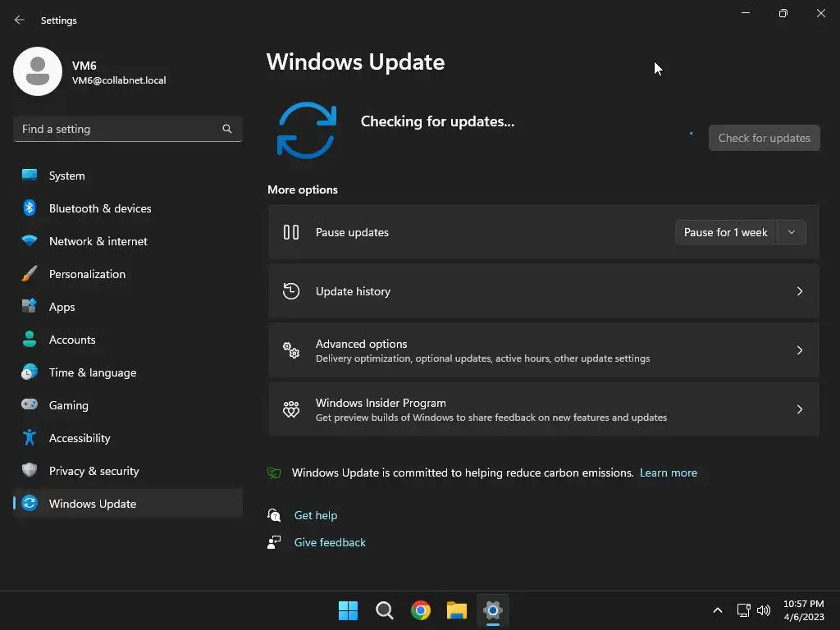Click the Update history clock icon
The image size is (840, 630).
[291, 291]
